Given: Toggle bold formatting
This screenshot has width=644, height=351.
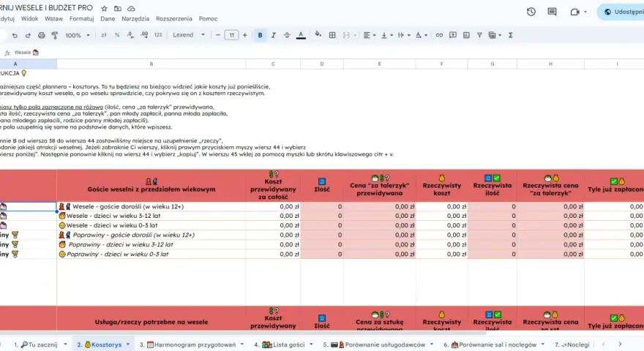Looking at the screenshot, I should point(260,35).
